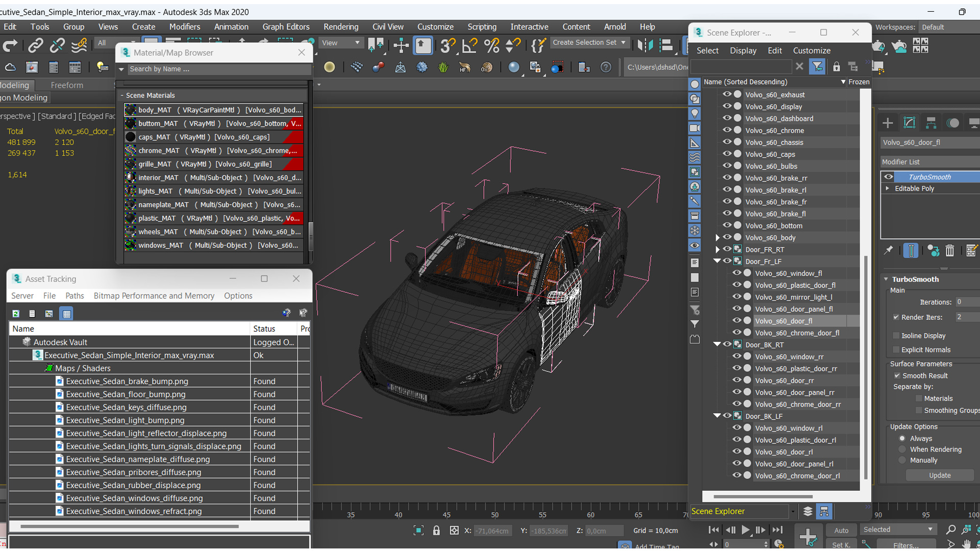The width and height of the screenshot is (980, 551).
Task: Enable the Explicit Normals checkbox
Action: click(896, 349)
